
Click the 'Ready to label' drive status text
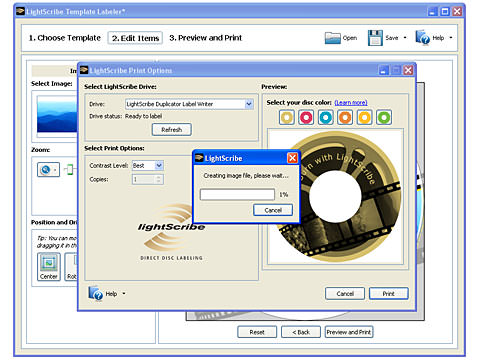[143, 116]
